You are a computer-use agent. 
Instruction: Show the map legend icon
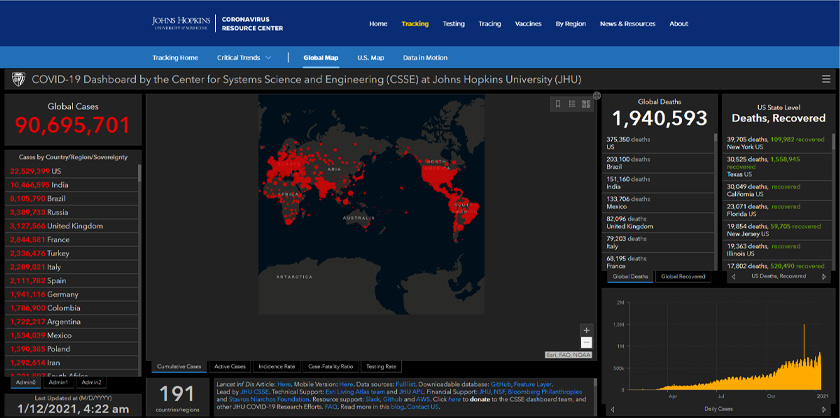(x=571, y=103)
